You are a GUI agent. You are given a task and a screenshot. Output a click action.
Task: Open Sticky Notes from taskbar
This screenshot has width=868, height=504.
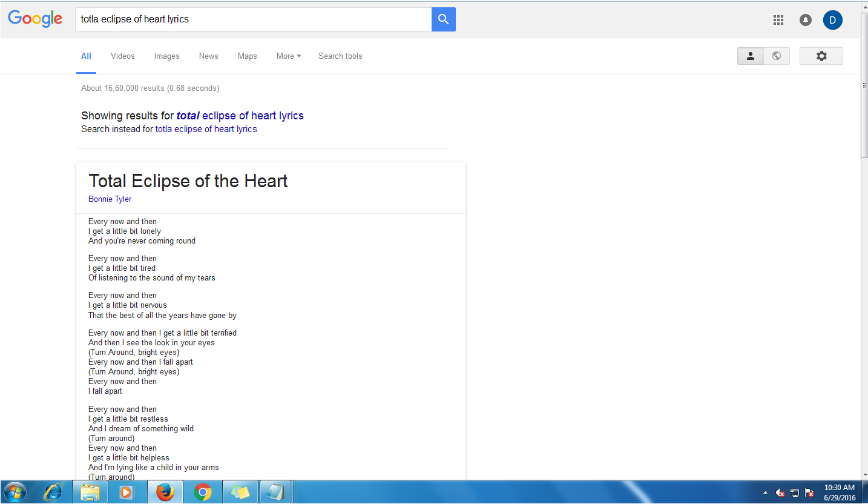(x=240, y=492)
